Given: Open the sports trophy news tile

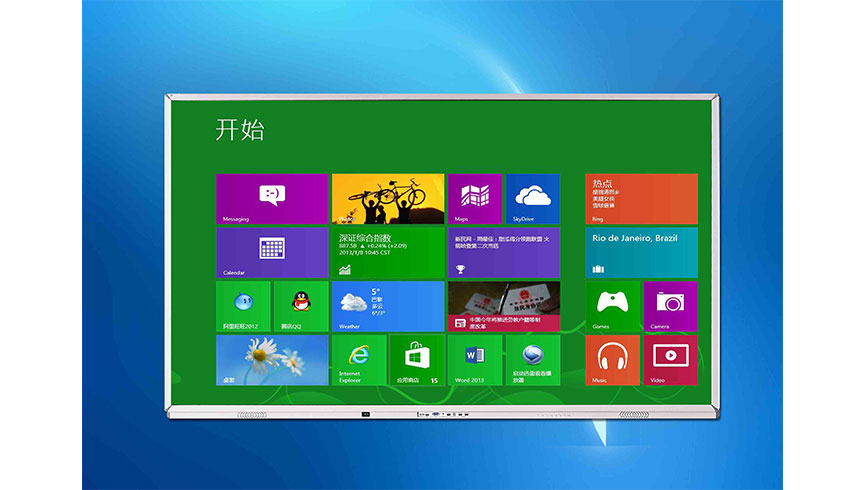Looking at the screenshot, I should point(504,252).
